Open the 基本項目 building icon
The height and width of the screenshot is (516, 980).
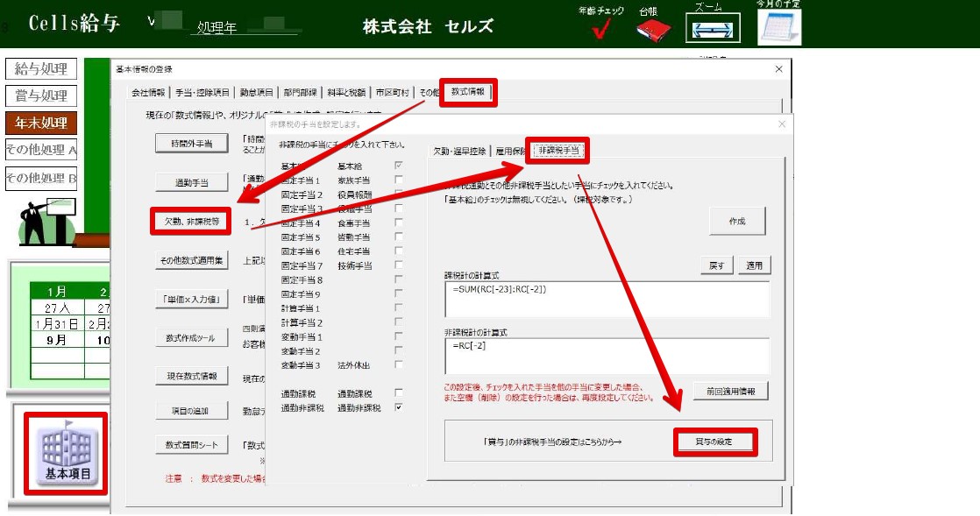coord(67,453)
